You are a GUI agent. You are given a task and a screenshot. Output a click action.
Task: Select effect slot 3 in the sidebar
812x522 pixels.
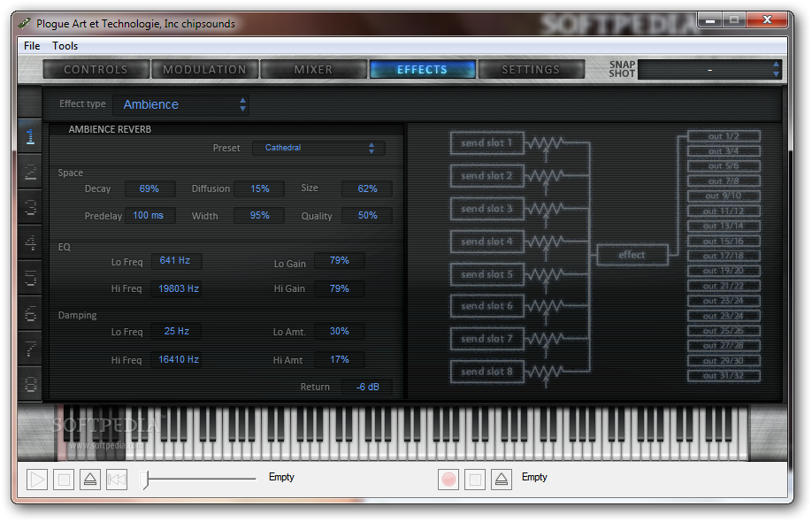(30, 207)
